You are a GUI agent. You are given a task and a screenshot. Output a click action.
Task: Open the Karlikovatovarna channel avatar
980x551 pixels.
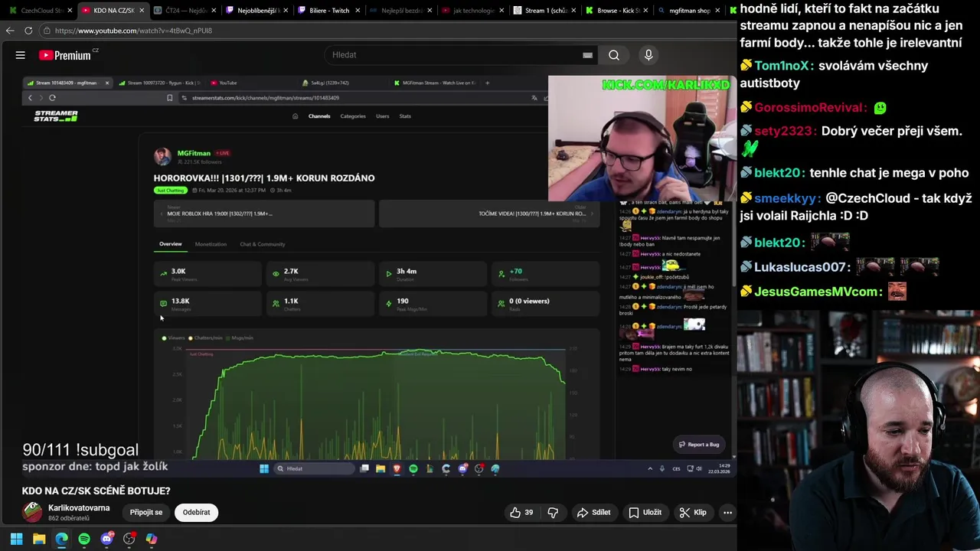coord(32,512)
